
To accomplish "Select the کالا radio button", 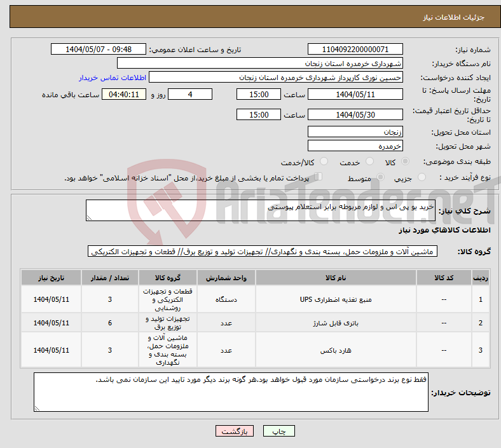I will pyautogui.click(x=405, y=161).
